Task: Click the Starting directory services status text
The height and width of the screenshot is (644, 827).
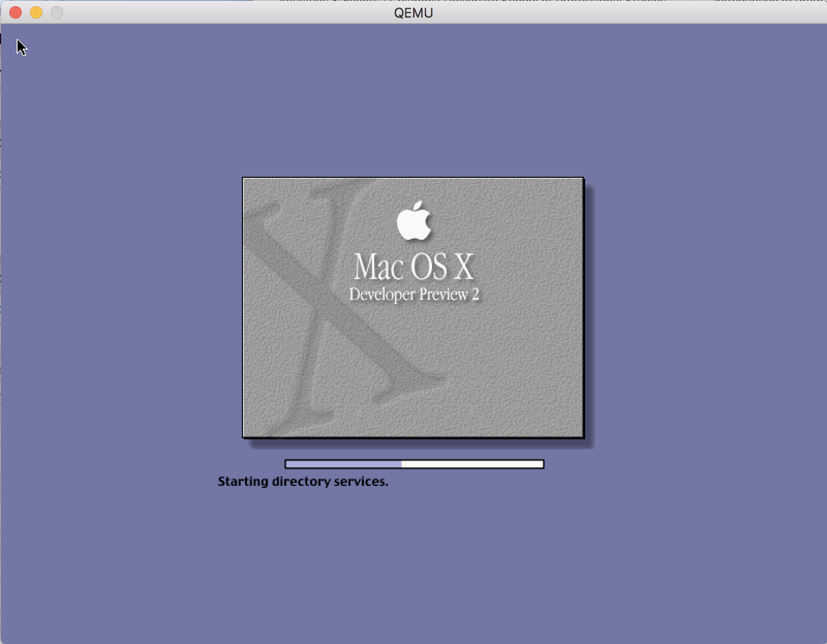Action: (x=303, y=482)
